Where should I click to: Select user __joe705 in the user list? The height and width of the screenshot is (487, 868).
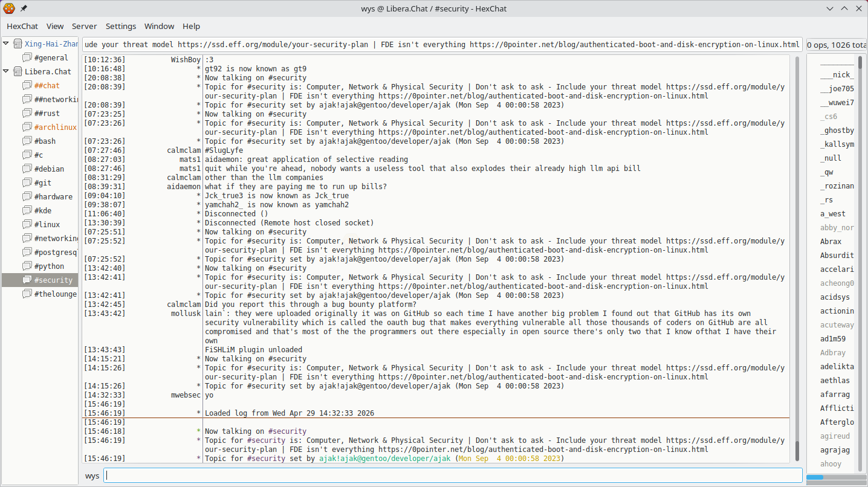coord(837,89)
